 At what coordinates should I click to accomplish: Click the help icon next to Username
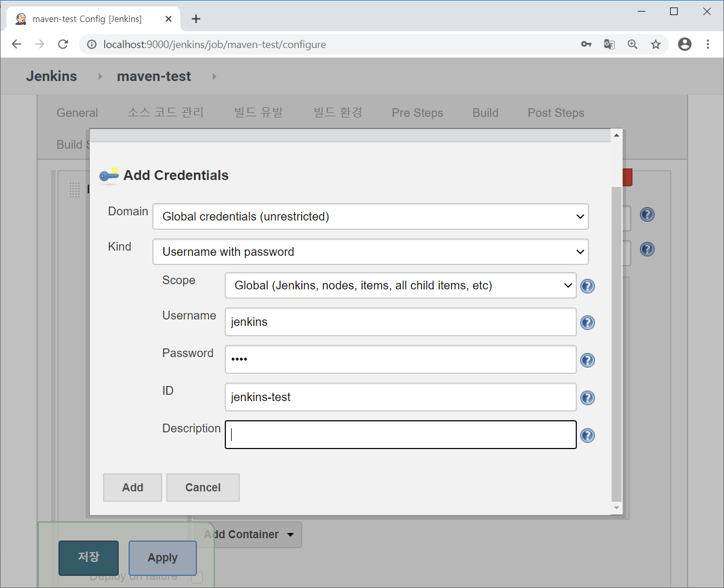click(587, 322)
